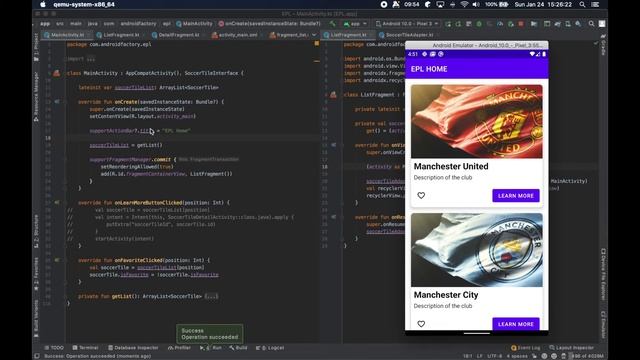This screenshot has height=360, width=640.
Task: Click gutter icon beside class MainActivity
Action: tap(56, 73)
